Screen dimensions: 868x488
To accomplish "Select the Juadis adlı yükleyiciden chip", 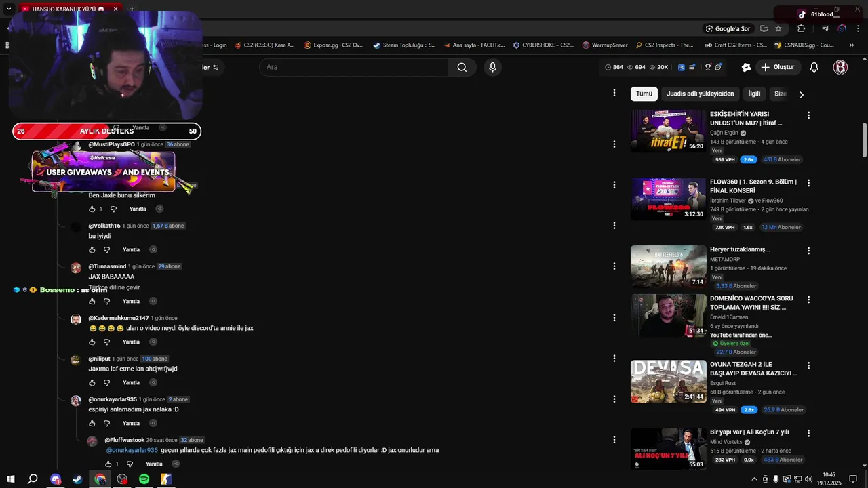I will pyautogui.click(x=700, y=94).
